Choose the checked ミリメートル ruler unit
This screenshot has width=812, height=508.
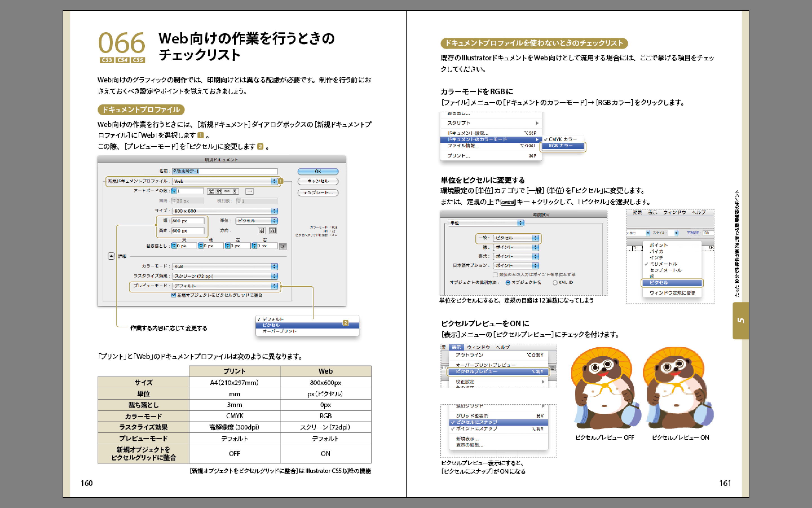point(672,264)
